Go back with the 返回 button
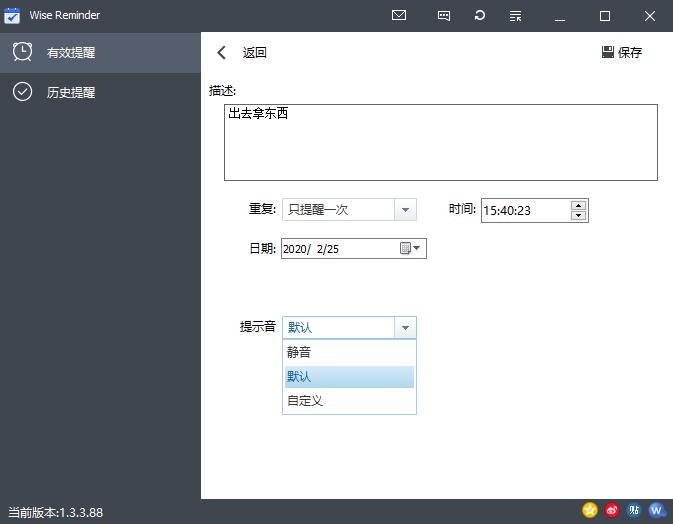Viewport: 673px width, 524px height. [x=243, y=53]
